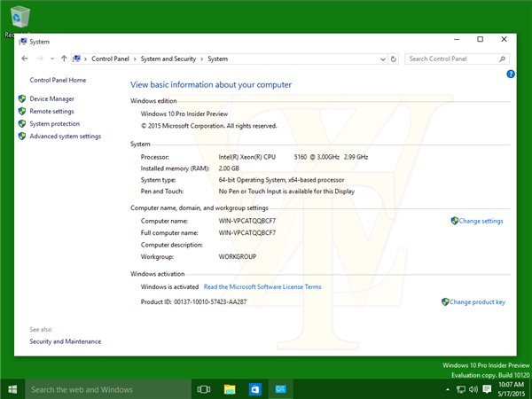Open Device Manager link
The height and width of the screenshot is (399, 532).
pos(51,98)
